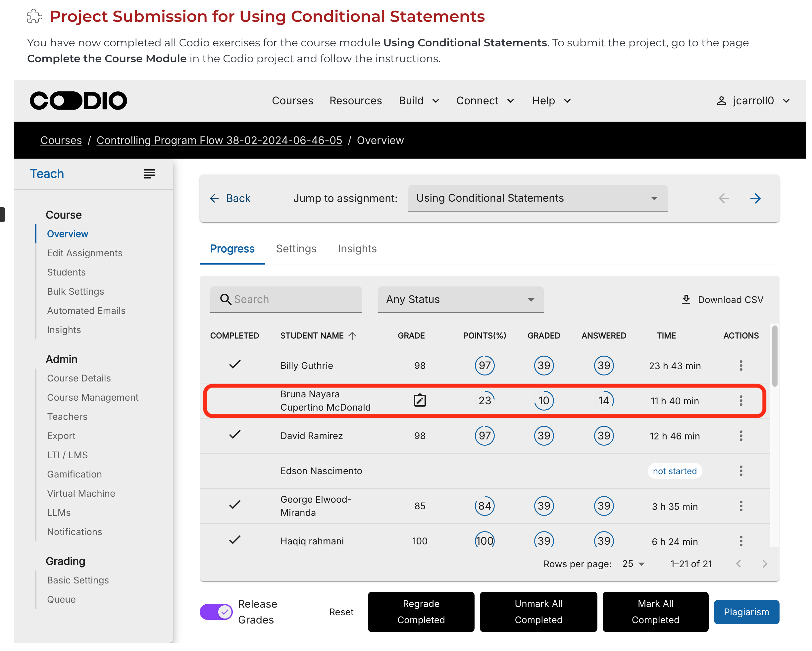
Task: Switch to the Settings tab
Action: coord(296,248)
